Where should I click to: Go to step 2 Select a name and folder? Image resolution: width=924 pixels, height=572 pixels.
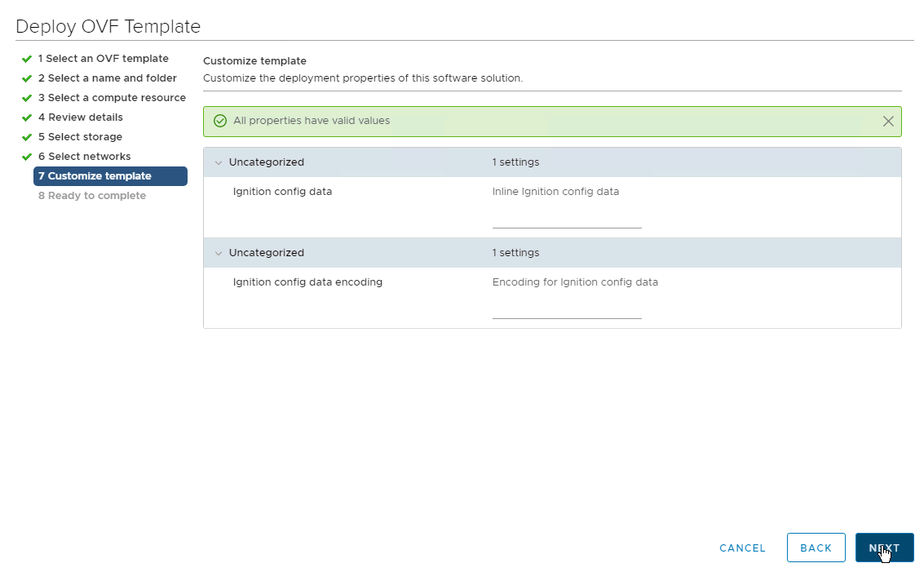(107, 78)
